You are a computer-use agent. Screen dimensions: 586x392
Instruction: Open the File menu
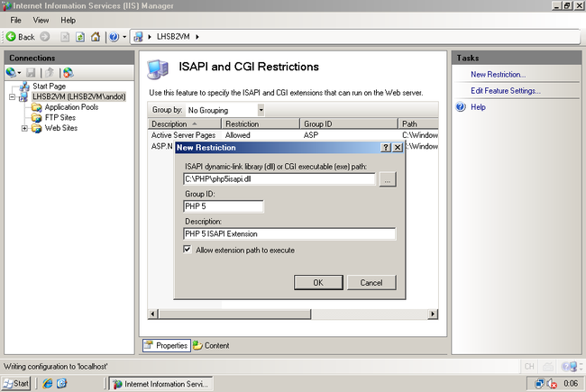click(15, 20)
